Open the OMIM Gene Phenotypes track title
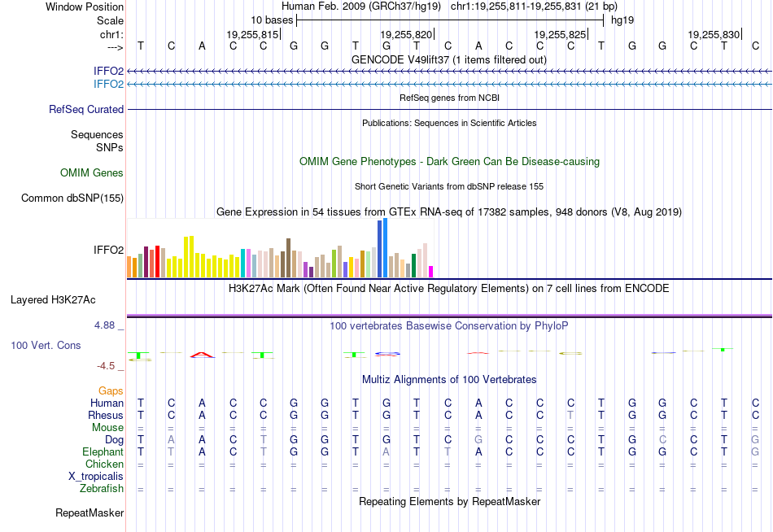Viewport: 773px width, 532px height. click(x=449, y=161)
